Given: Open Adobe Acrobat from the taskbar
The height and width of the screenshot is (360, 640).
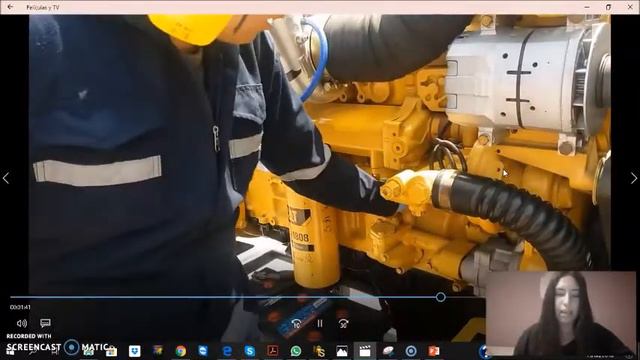Looking at the screenshot, I should (273, 351).
